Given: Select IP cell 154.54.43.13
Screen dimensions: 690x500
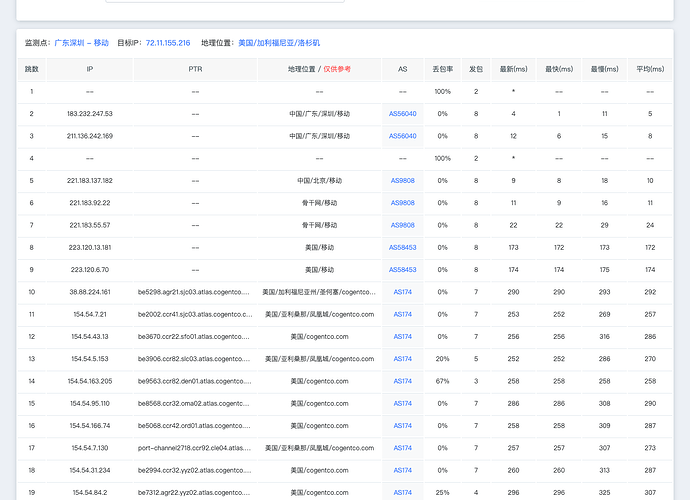Looking at the screenshot, I should pos(90,337).
